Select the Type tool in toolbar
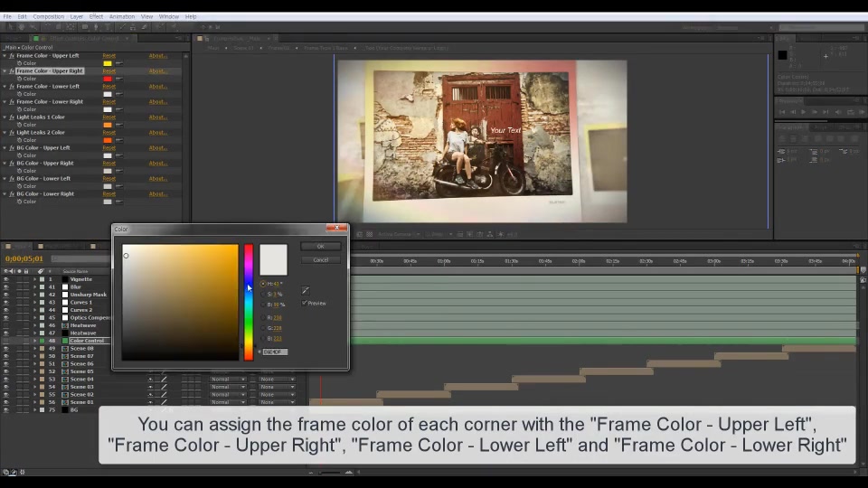 point(108,26)
